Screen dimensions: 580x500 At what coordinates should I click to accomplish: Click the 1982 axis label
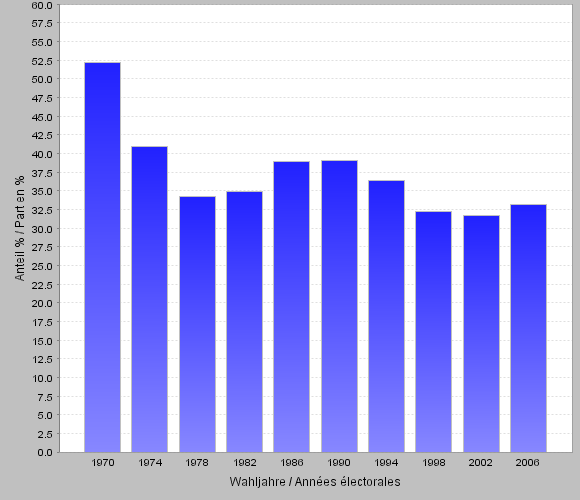click(245, 463)
